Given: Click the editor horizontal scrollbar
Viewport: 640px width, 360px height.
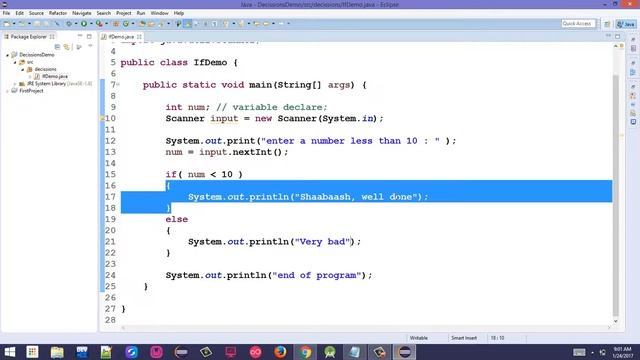Looking at the screenshot, I should pyautogui.click(x=365, y=327).
